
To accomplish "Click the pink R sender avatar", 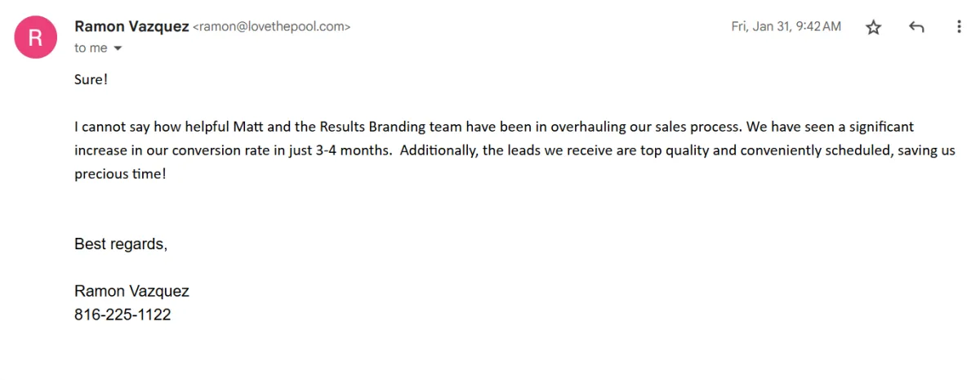I will [x=35, y=38].
